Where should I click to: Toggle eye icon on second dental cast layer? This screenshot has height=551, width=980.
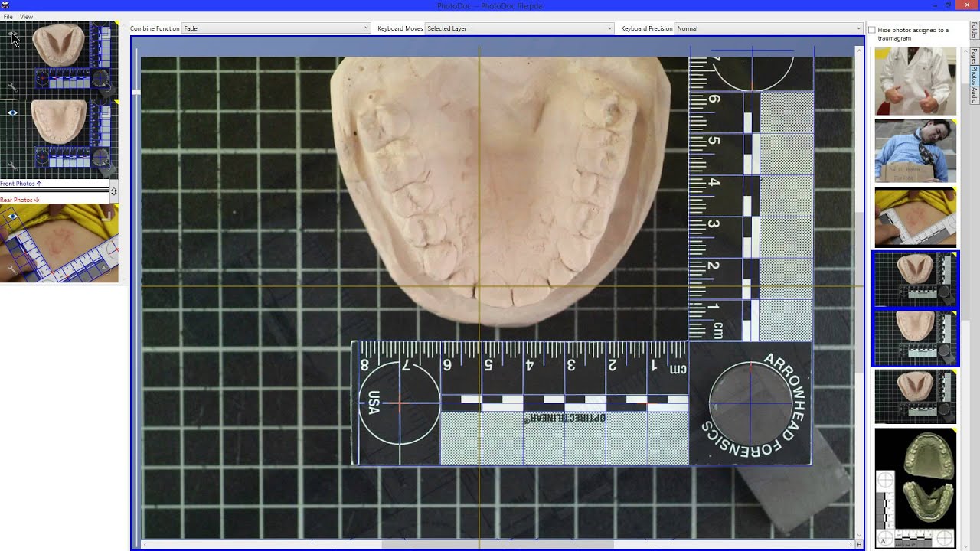(12, 113)
